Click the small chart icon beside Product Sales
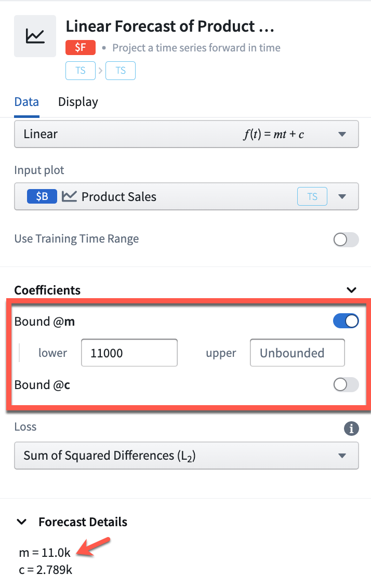The height and width of the screenshot is (588, 371). click(x=70, y=196)
